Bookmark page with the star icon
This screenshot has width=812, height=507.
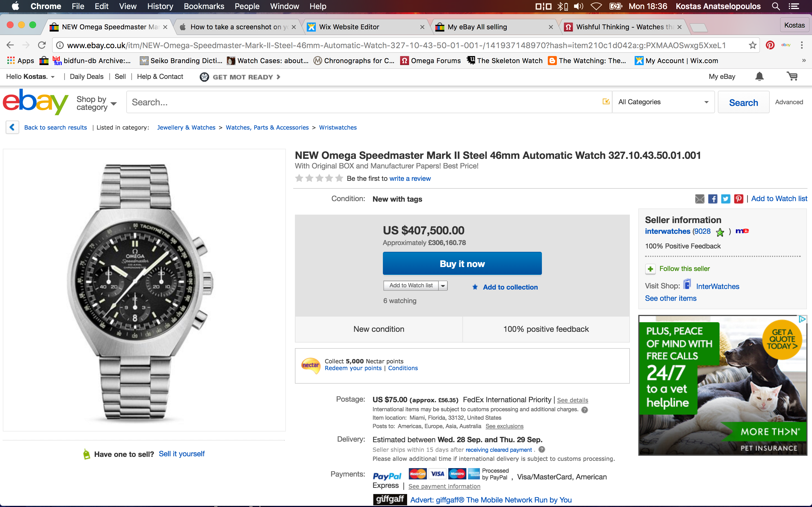753,45
